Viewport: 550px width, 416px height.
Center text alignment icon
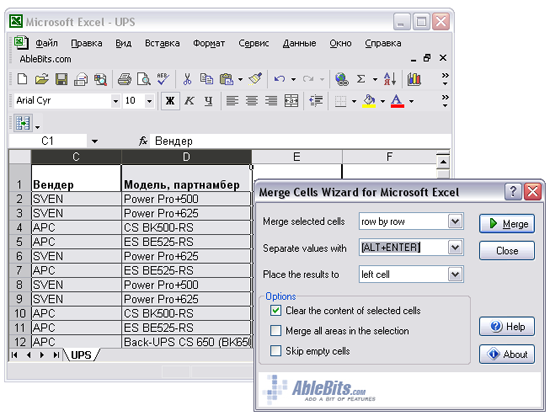(x=251, y=101)
